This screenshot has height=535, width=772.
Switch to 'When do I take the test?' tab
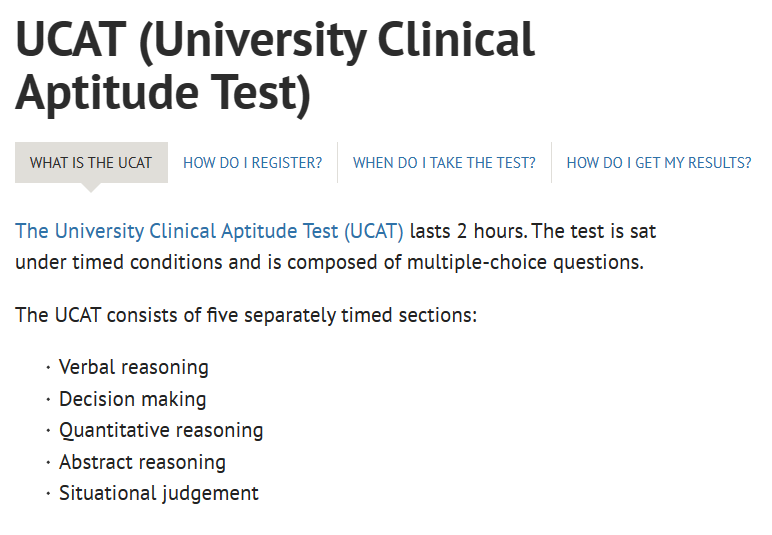click(444, 162)
